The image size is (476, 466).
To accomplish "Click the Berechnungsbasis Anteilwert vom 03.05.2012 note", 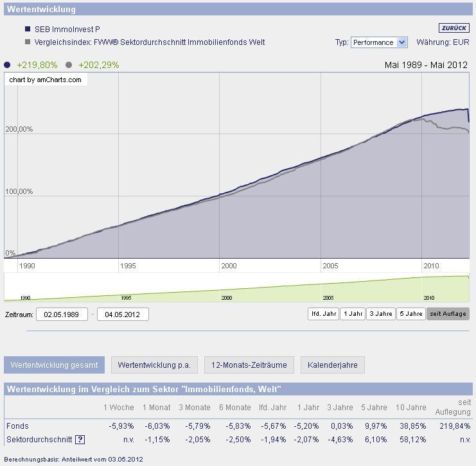I will [x=73, y=460].
